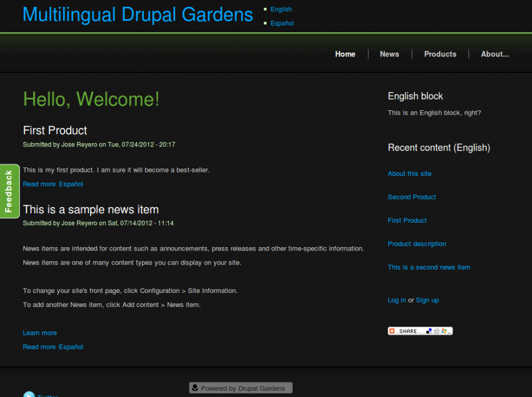Click Read more under First Product
532x397 pixels.
click(39, 184)
